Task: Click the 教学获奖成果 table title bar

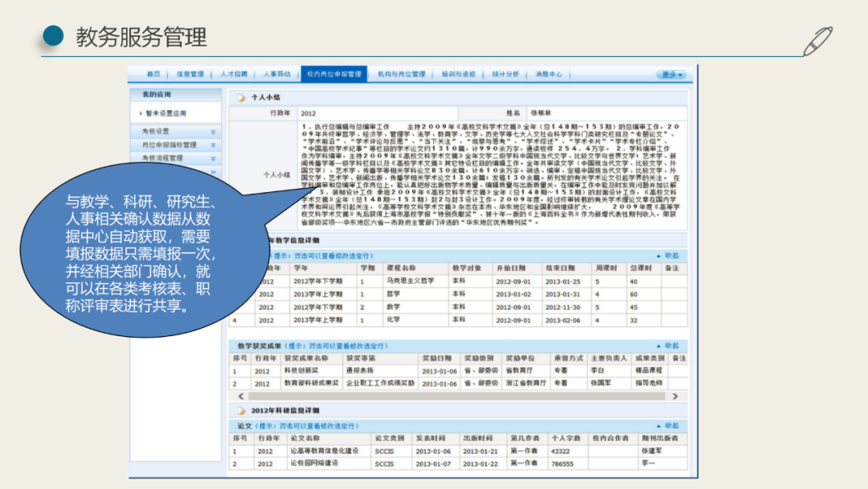Action: coord(458,346)
